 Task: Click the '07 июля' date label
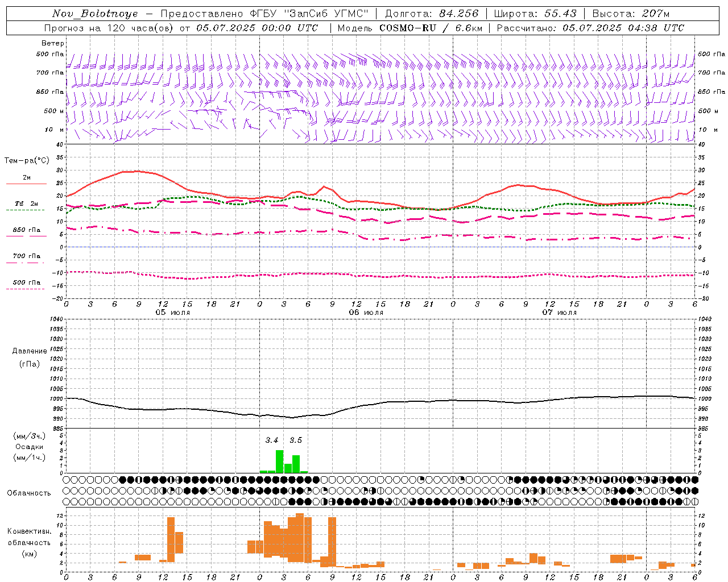tap(560, 313)
